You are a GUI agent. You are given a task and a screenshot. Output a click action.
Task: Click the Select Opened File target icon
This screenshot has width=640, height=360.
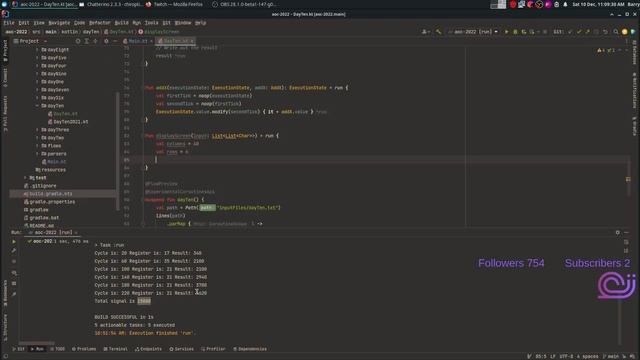tap(78, 41)
